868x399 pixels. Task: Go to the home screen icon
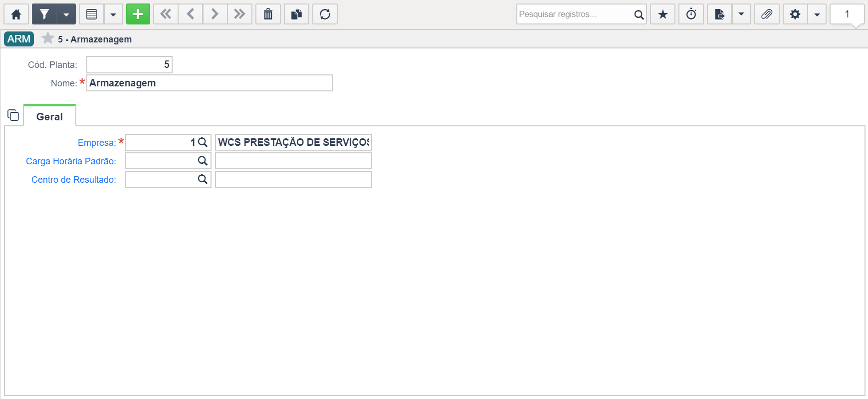point(16,14)
